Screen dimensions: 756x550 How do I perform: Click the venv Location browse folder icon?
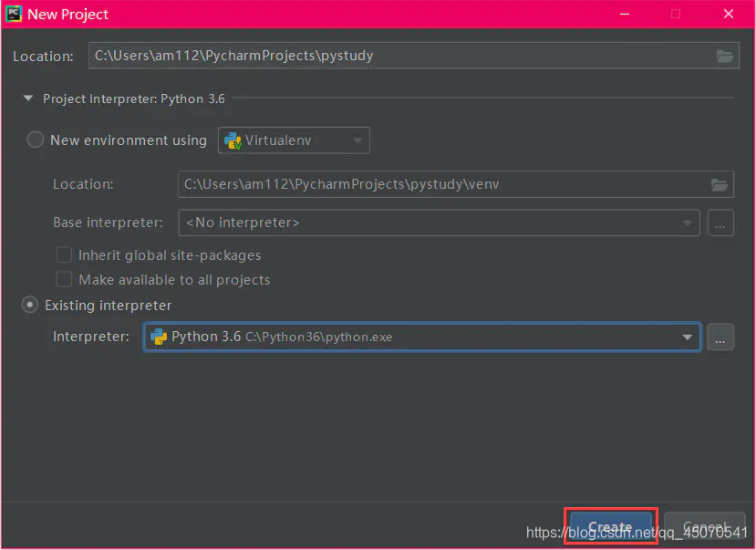tap(720, 184)
